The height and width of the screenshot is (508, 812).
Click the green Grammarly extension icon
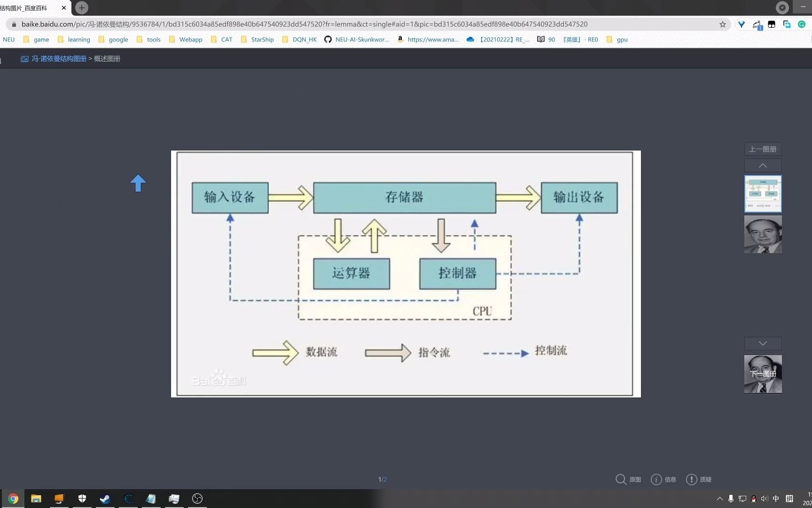pos(802,24)
